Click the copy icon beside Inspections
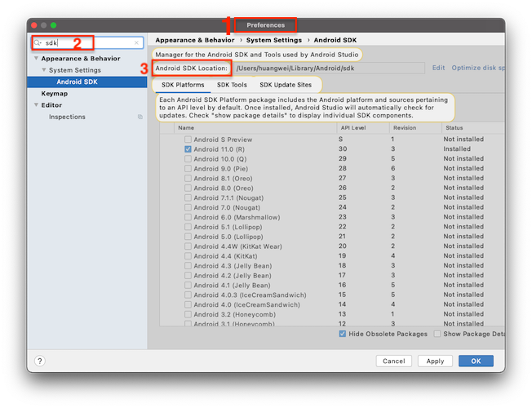The image size is (532, 408). (x=140, y=117)
